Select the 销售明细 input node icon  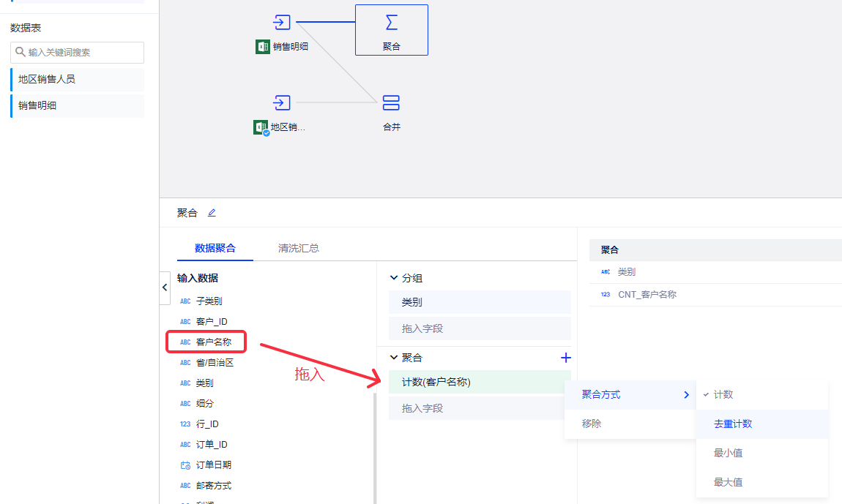point(282,23)
